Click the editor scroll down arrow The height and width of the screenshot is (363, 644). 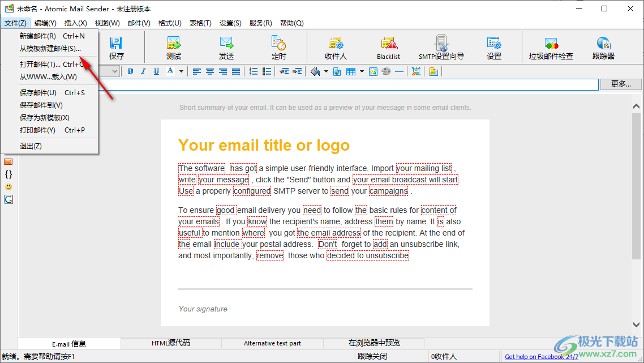tap(636, 324)
